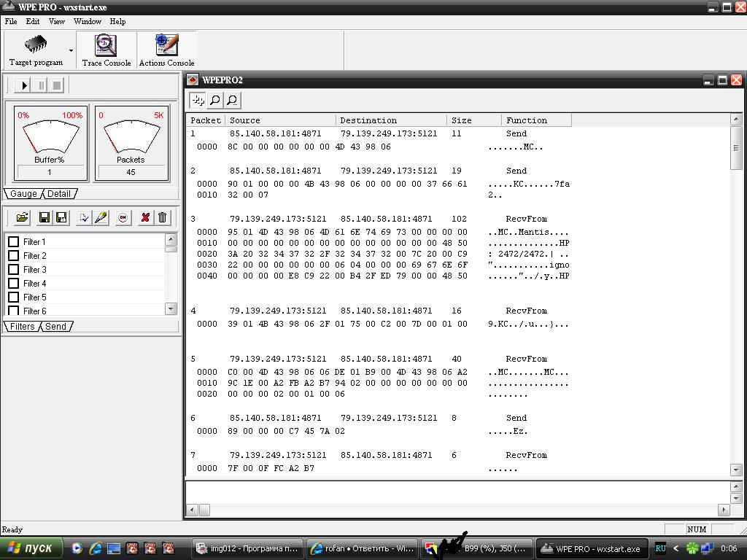Open the Actions Console
This screenshot has height=560, width=747.
[167, 50]
